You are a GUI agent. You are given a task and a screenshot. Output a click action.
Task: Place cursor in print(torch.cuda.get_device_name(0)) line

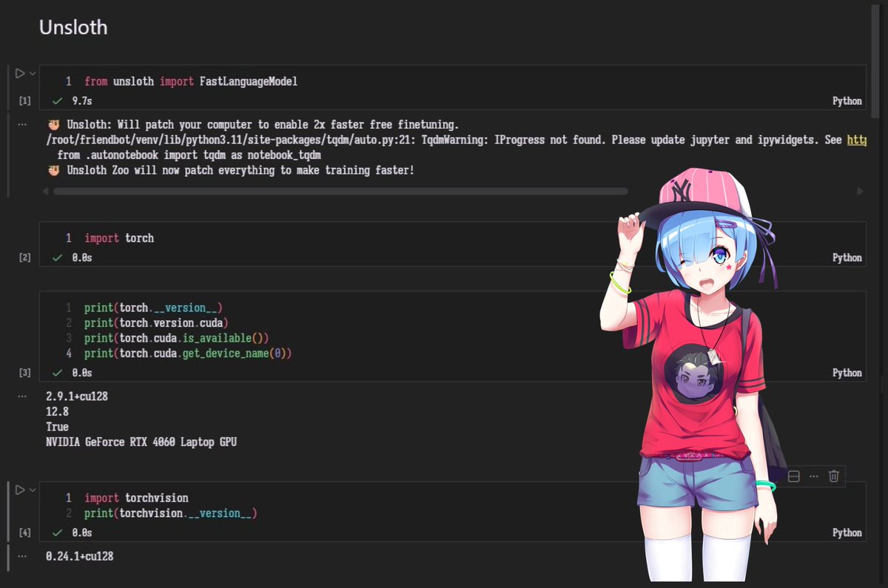(x=188, y=354)
